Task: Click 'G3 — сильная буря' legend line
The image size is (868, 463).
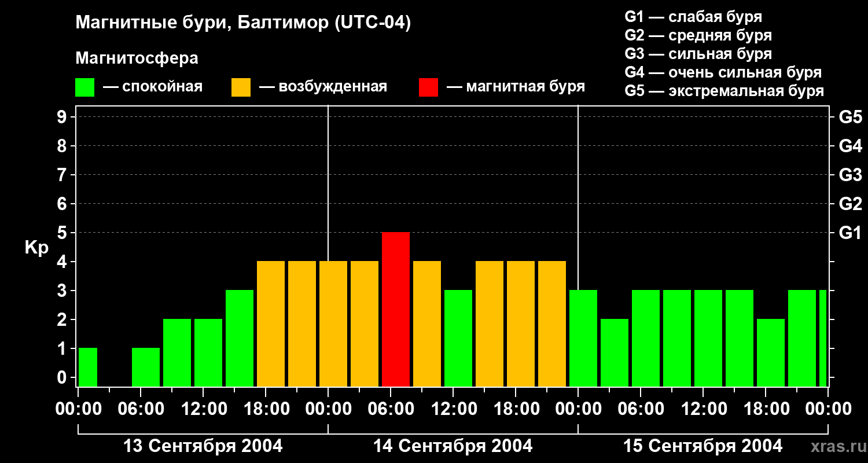Action: coord(698,54)
